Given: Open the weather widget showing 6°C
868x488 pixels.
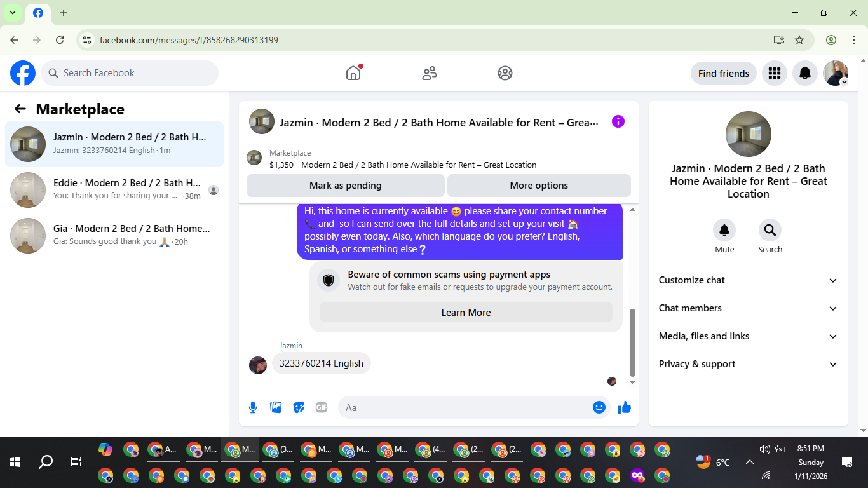Looking at the screenshot, I should 713,462.
